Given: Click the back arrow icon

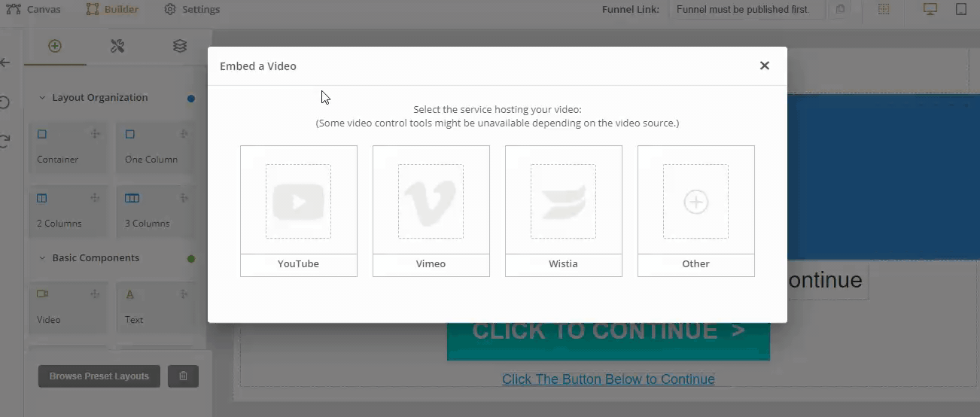Looking at the screenshot, I should pyautogui.click(x=5, y=62).
